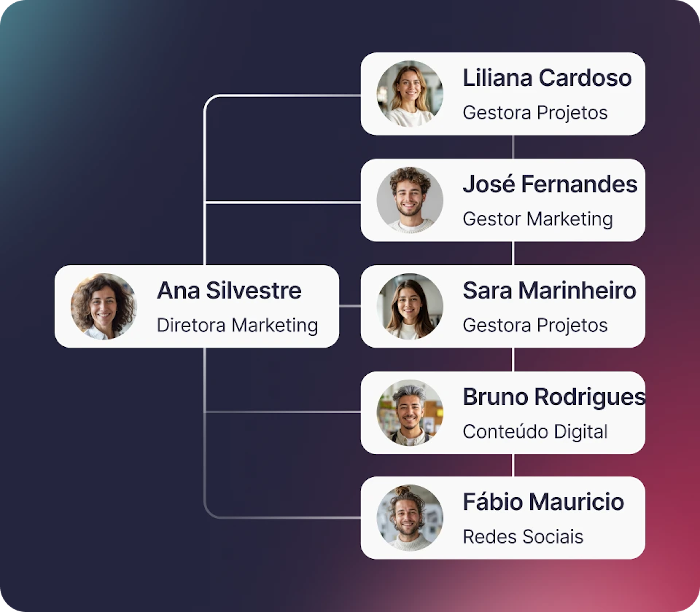
Task: Click Liliana Cardoso's avatar picture
Action: [x=410, y=94]
